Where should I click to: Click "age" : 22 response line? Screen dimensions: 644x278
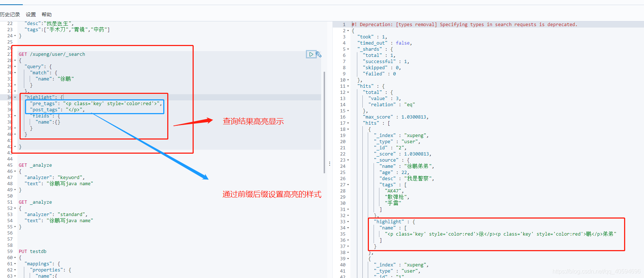pos(395,173)
